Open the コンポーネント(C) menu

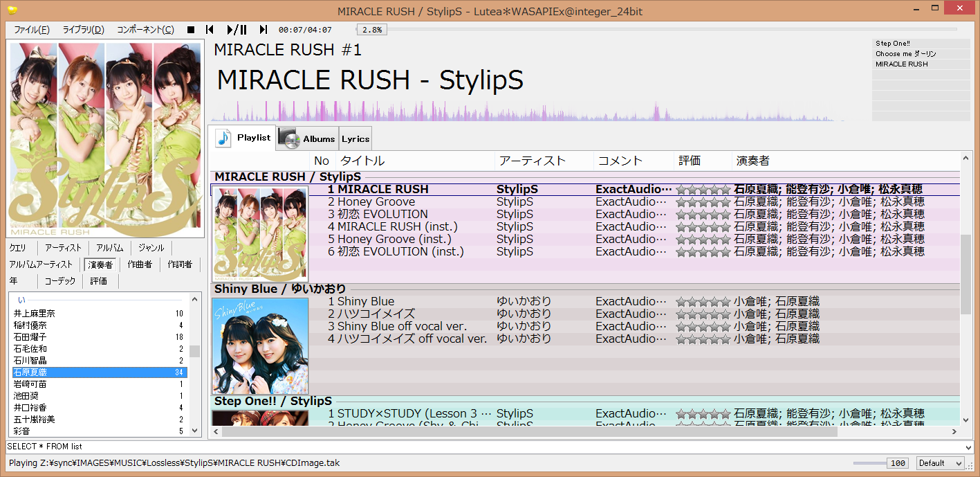(x=145, y=30)
